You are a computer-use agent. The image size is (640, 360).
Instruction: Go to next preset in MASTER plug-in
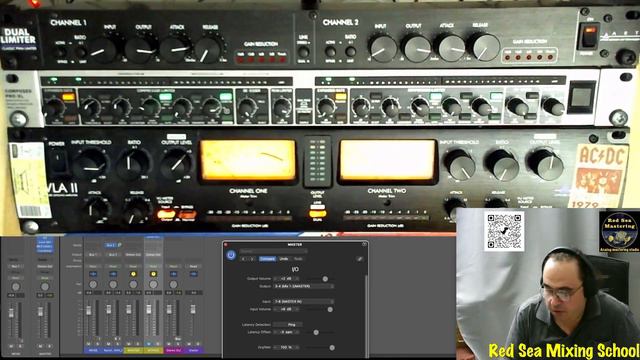[x=252, y=259]
